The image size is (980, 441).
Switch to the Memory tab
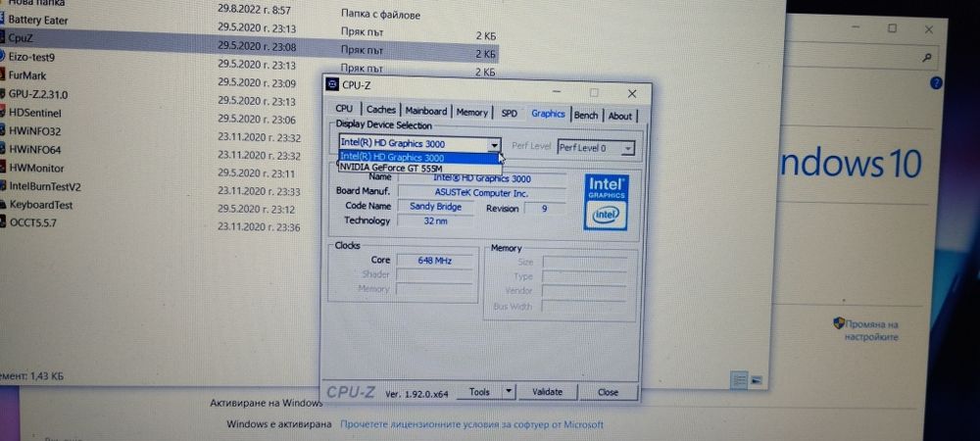[471, 113]
